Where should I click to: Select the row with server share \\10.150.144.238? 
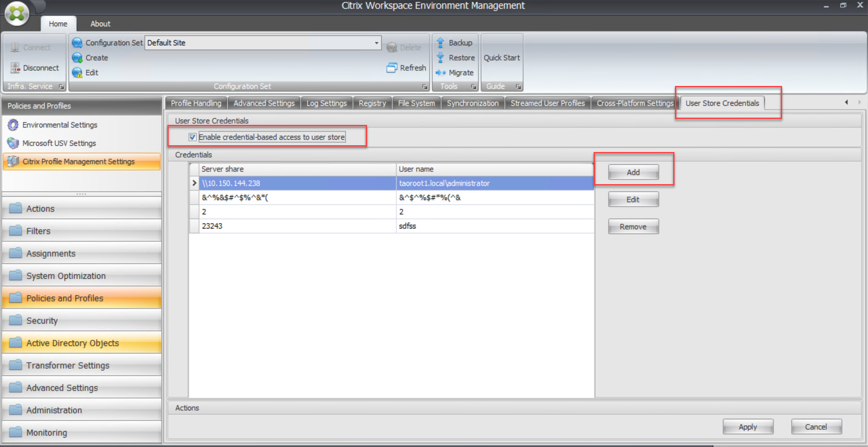294,183
